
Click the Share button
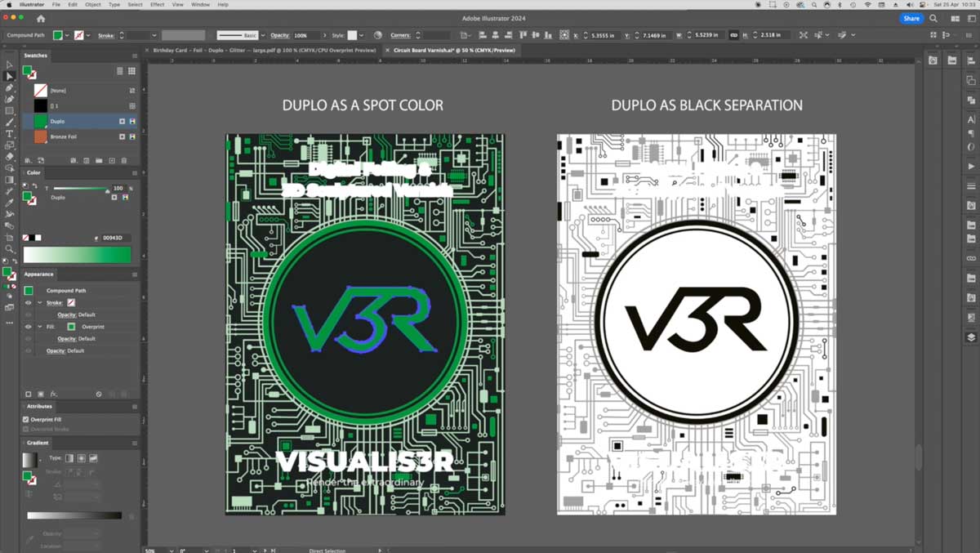(911, 18)
